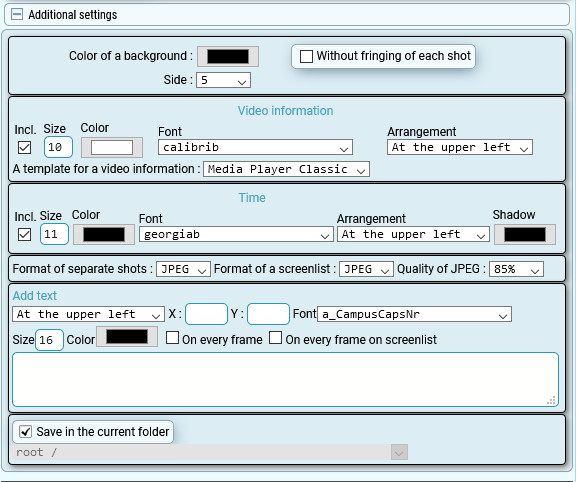This screenshot has width=583, height=482.
Task: Uncheck the Time Incl. checkbox
Action: tap(25, 235)
